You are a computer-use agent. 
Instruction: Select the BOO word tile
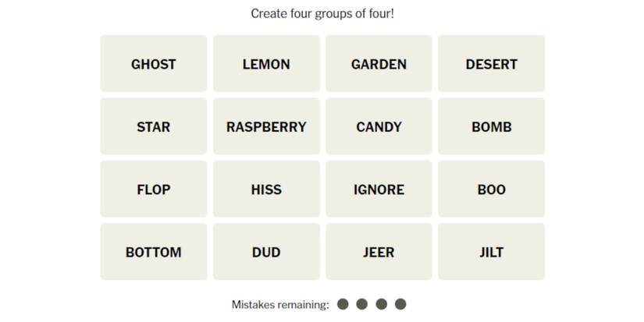click(491, 189)
